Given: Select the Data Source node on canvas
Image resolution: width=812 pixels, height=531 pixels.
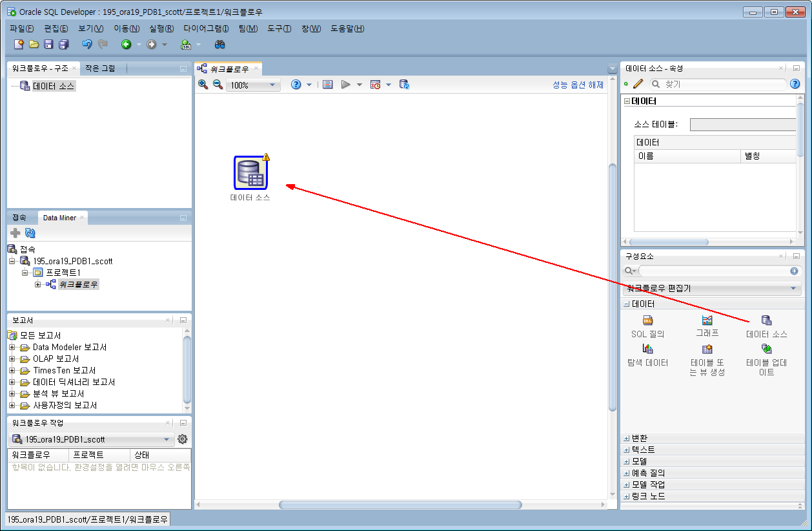Looking at the screenshot, I should [250, 172].
